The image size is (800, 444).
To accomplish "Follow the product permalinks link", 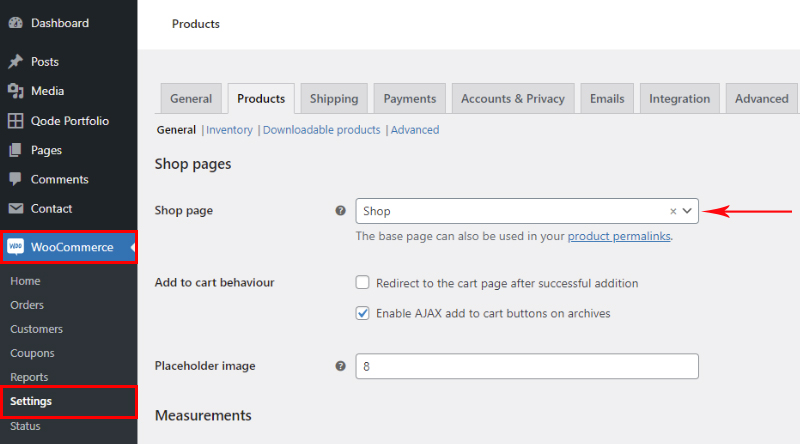I will (x=619, y=237).
